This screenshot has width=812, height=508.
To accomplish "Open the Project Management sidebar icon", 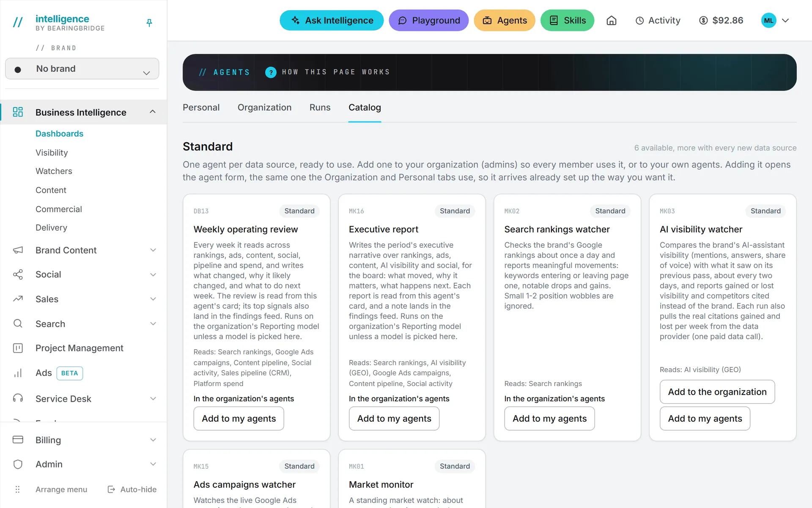I will (x=18, y=348).
